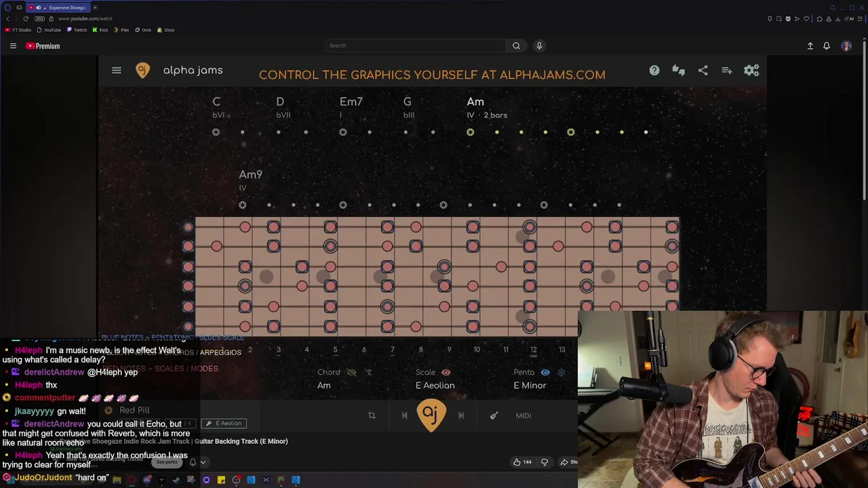Open sticky notes taskbar icon
The height and width of the screenshot is (488, 868).
point(221,480)
